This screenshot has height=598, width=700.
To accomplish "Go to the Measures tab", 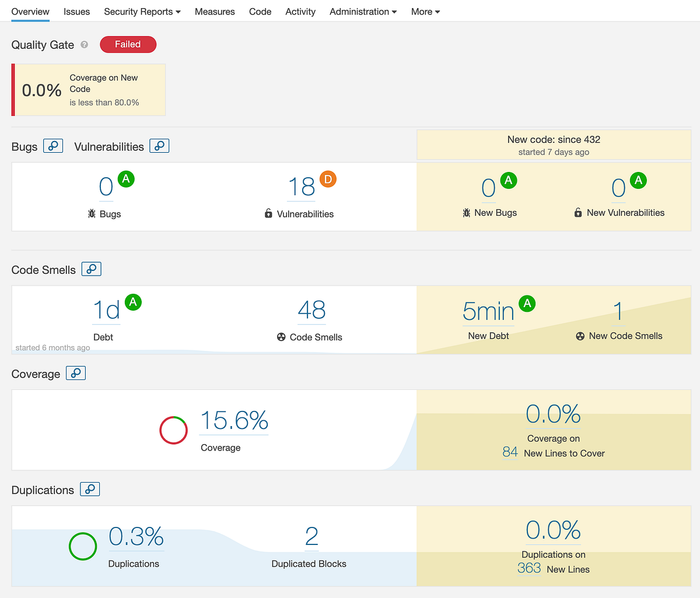I will [x=215, y=11].
